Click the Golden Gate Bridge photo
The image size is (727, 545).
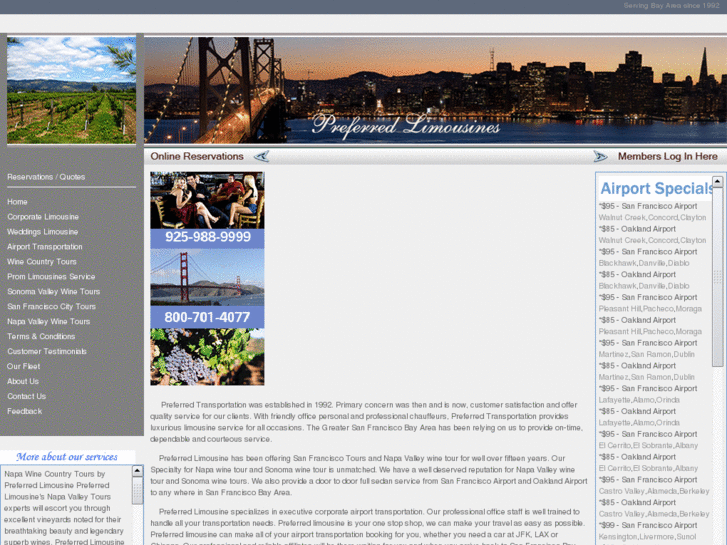pyautogui.click(x=207, y=277)
